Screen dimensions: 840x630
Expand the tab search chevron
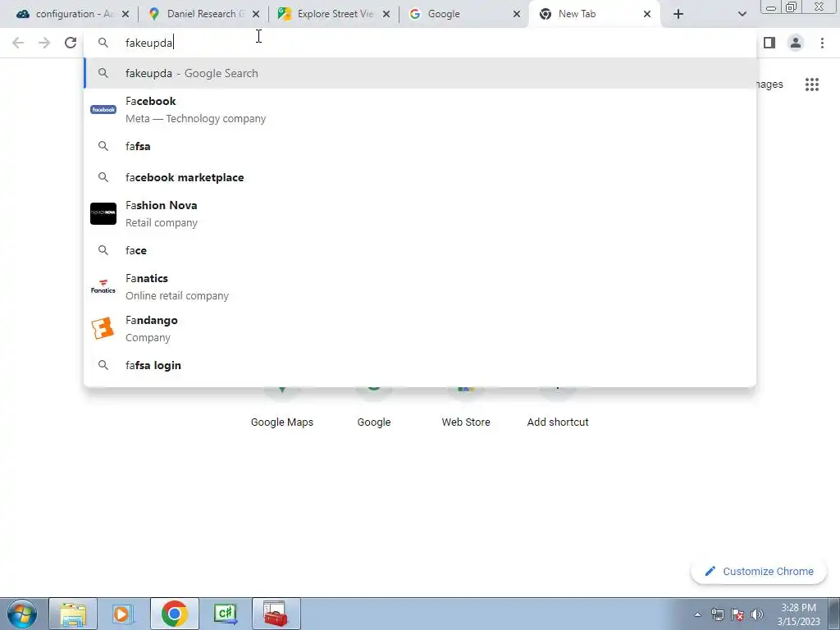(x=742, y=14)
